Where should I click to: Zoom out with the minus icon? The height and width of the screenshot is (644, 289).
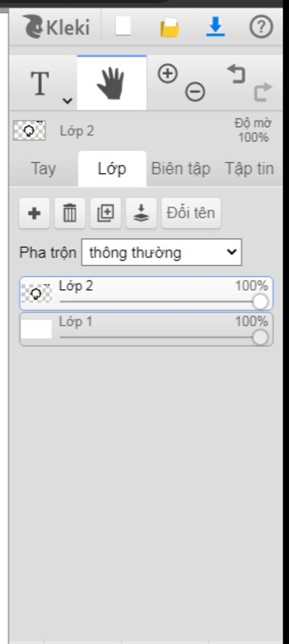click(x=195, y=92)
